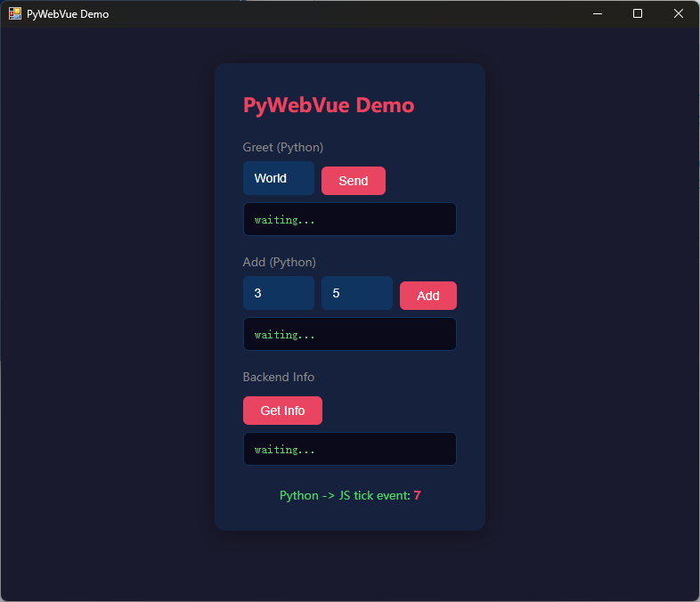
Task: Maximize the PyWebVue Demo window
Action: 638,14
